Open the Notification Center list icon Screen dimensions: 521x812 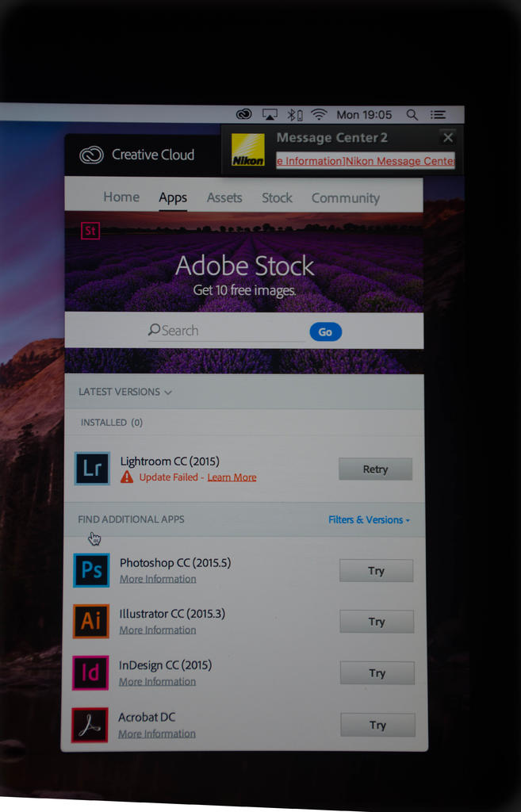coord(438,114)
